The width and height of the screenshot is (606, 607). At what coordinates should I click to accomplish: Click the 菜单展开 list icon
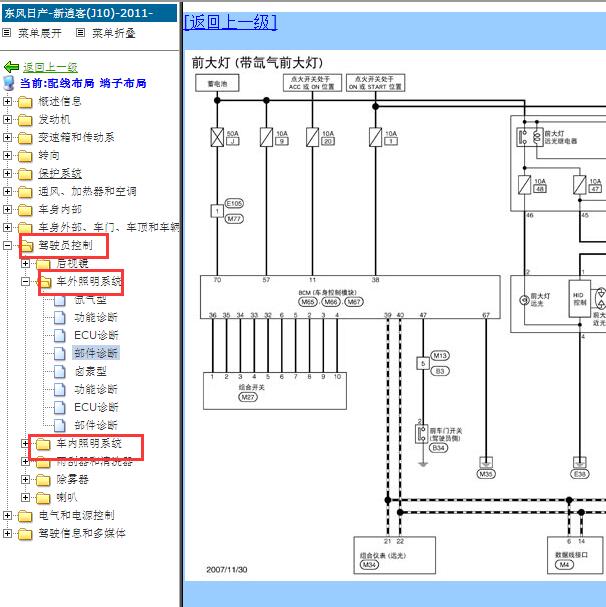[7, 33]
